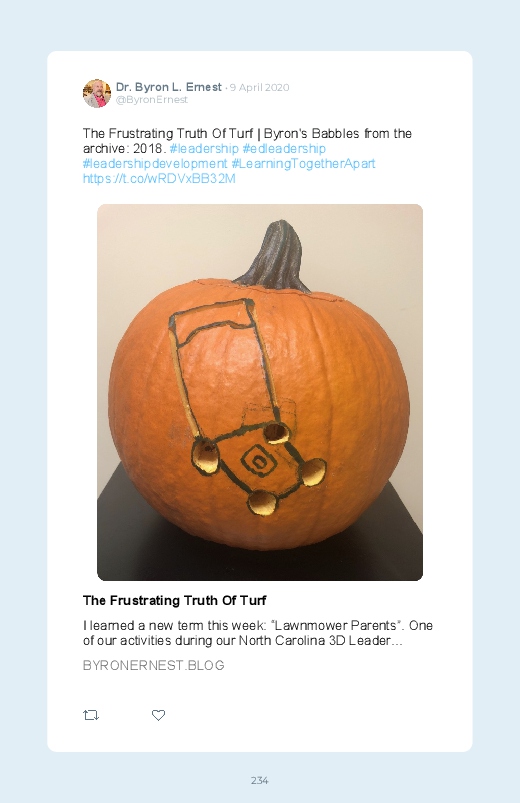Viewport: 520px width, 803px height.
Task: Open the BYRONERNEST.BLOG source link
Action: [154, 665]
